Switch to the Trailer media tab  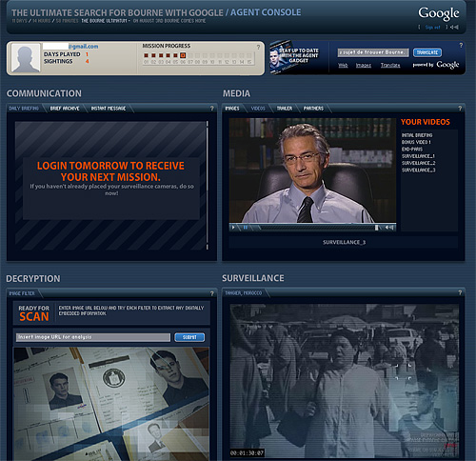tap(285, 109)
